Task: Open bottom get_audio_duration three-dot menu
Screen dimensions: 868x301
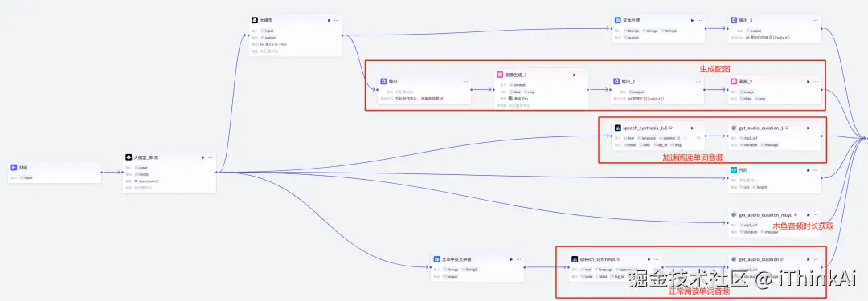Action: pyautogui.click(x=816, y=259)
